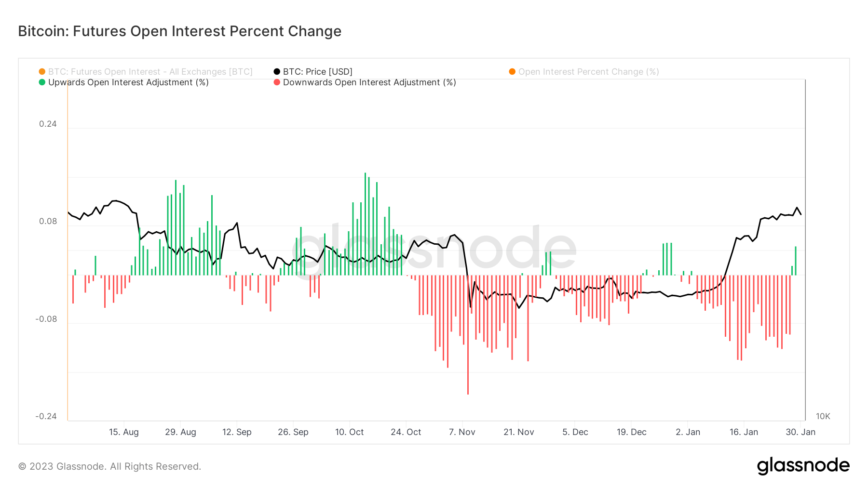Click the black BTC Price legend dot
The image size is (868, 488).
[277, 72]
